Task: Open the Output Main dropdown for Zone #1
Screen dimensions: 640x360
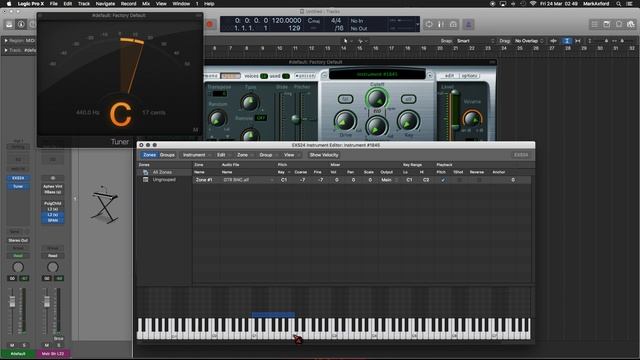Action: (x=389, y=180)
